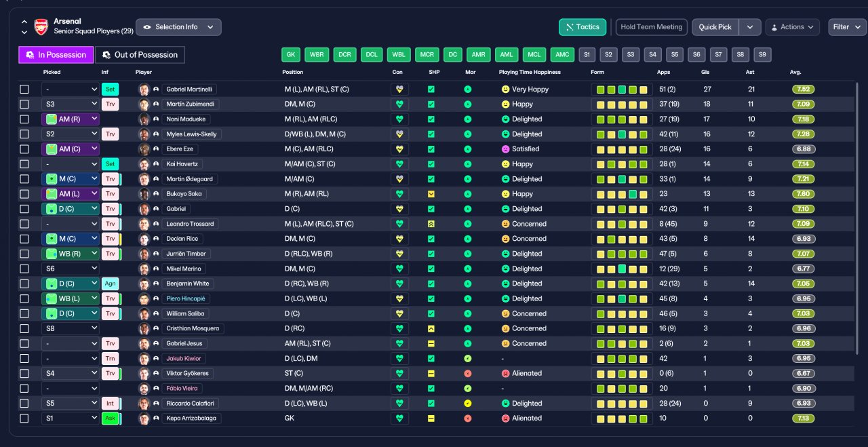Open the Picked dropdown for Piero Hincapié WB (L)
The height and width of the screenshot is (447, 868).
(x=71, y=298)
